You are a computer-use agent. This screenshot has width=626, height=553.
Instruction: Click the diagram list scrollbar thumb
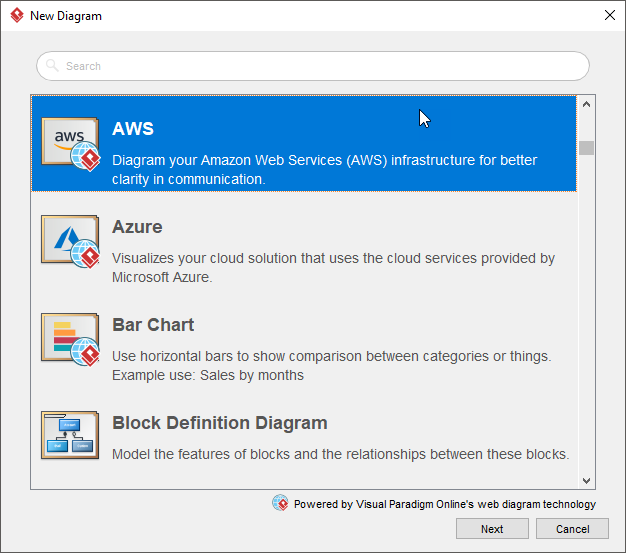point(587,148)
